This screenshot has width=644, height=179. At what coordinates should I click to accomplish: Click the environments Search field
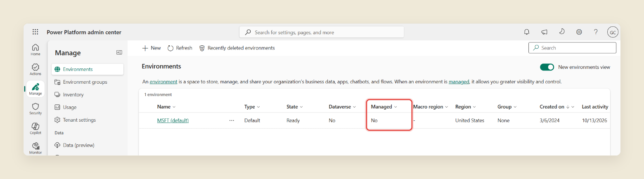[x=572, y=48]
